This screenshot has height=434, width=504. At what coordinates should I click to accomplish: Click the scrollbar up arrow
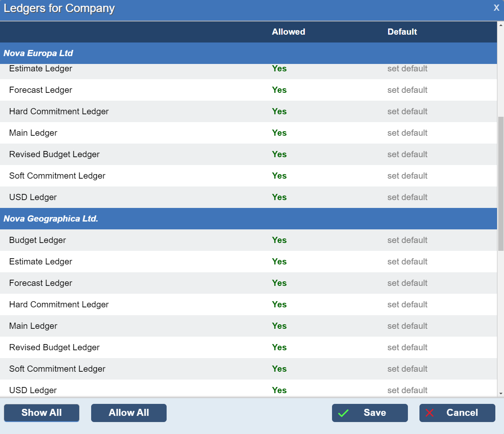501,25
